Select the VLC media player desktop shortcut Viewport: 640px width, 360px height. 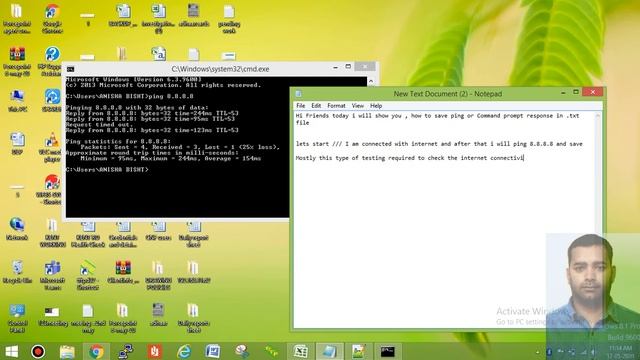(x=52, y=147)
